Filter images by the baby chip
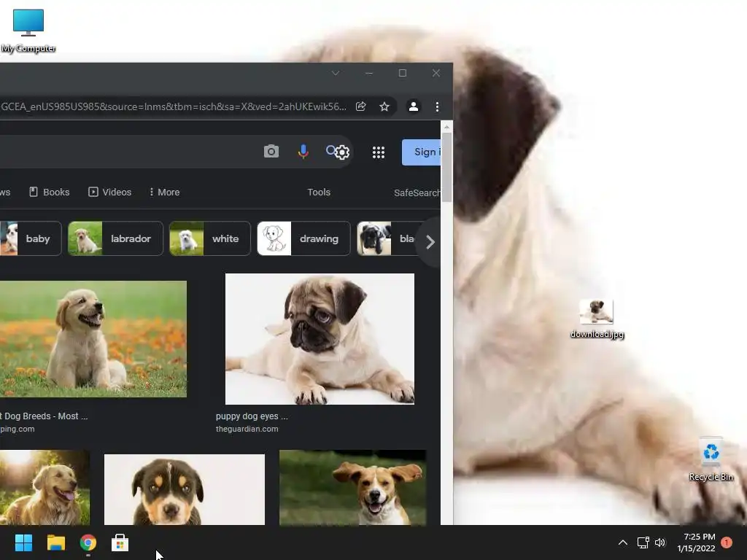The image size is (747, 560). pos(31,238)
